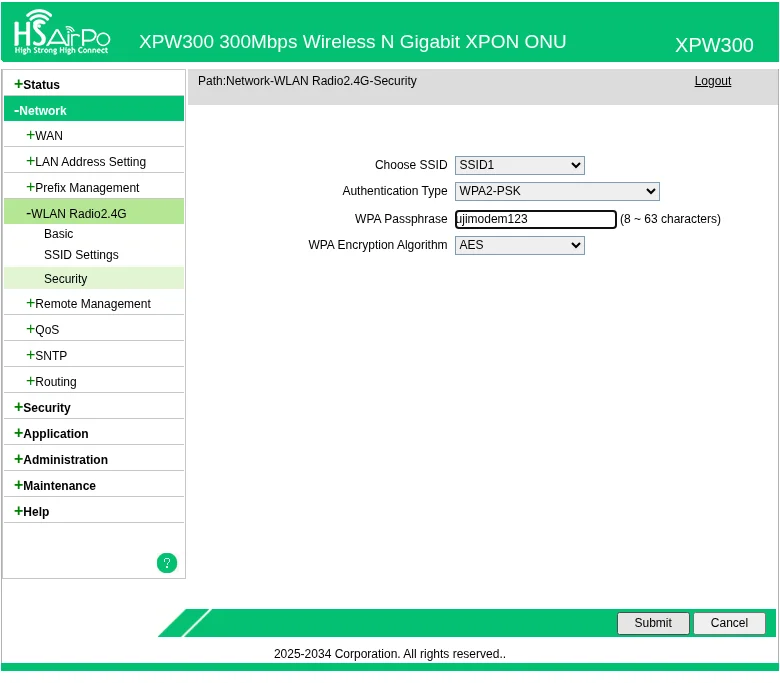Expand LAN Address Setting submenu
This screenshot has height=683, width=780.
pos(86,162)
